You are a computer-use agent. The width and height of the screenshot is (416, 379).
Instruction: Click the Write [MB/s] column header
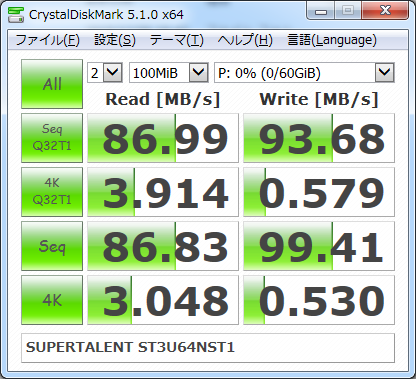click(x=319, y=99)
